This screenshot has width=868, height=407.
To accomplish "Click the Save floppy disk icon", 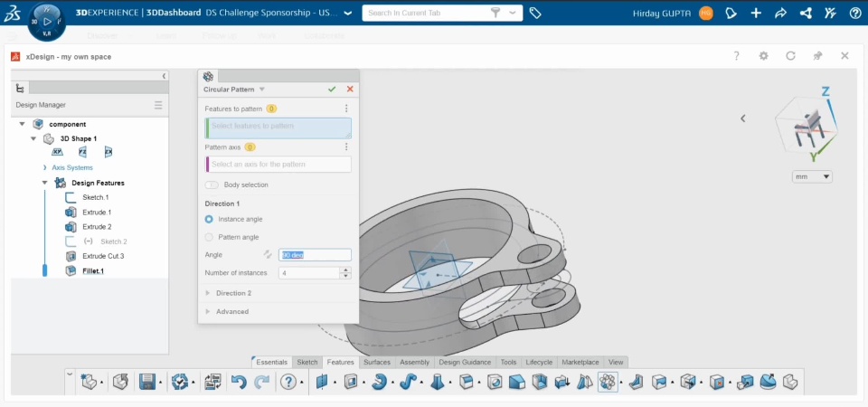I will [x=147, y=382].
